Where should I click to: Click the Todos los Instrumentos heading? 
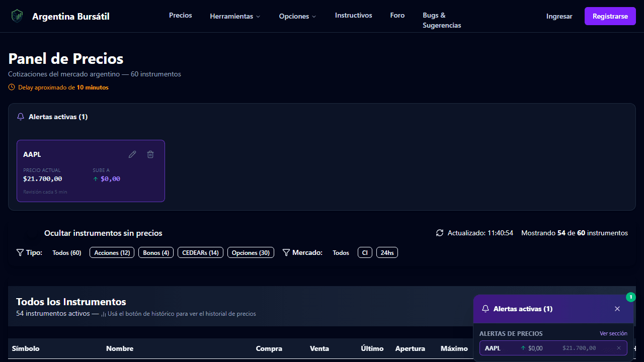[x=71, y=302]
